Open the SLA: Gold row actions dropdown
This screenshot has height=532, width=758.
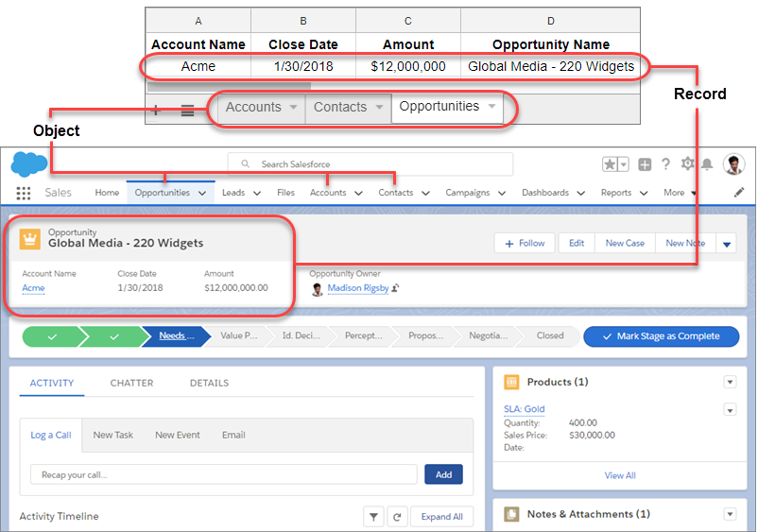click(x=730, y=410)
